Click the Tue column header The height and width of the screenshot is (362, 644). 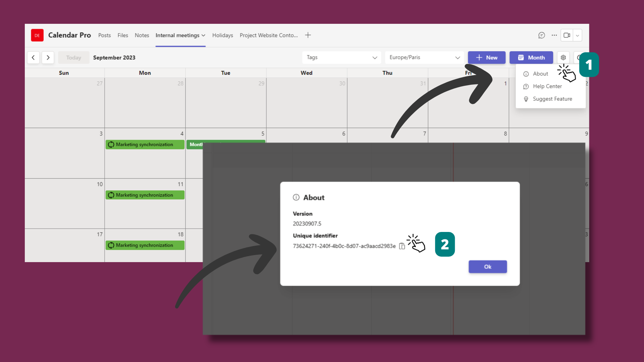(226, 73)
